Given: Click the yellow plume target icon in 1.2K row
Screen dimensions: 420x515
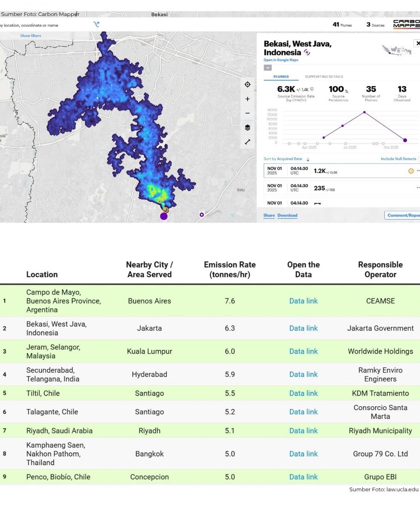Looking at the screenshot, I should pos(411,171).
